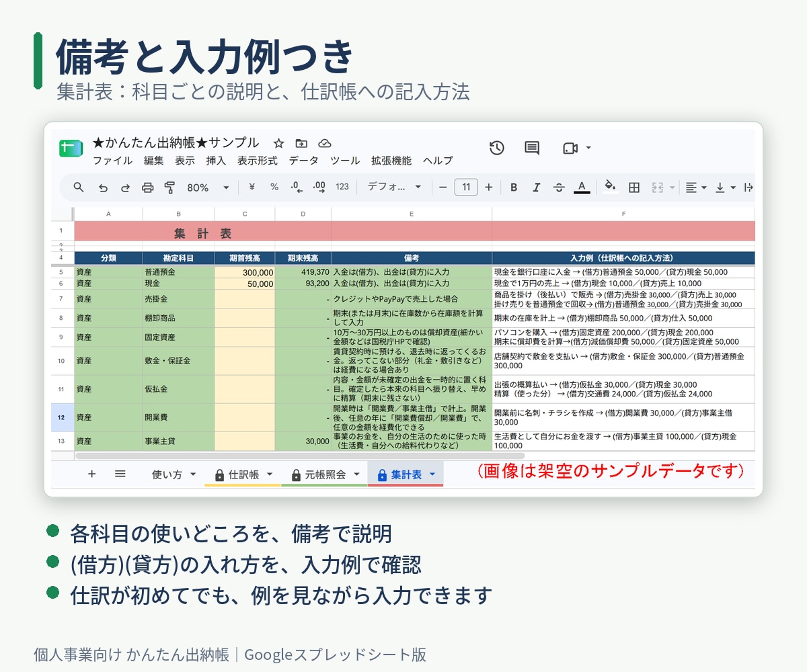Switch to the 仕訳帳 sheet tab
The image size is (807, 672).
click(x=243, y=474)
